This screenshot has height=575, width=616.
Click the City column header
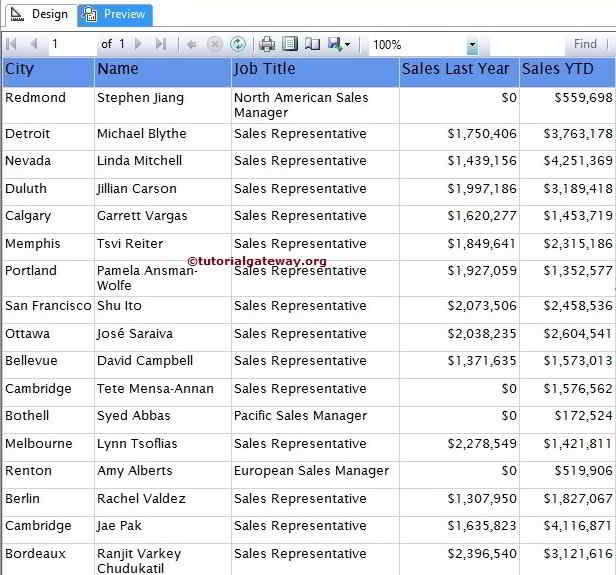tap(48, 72)
